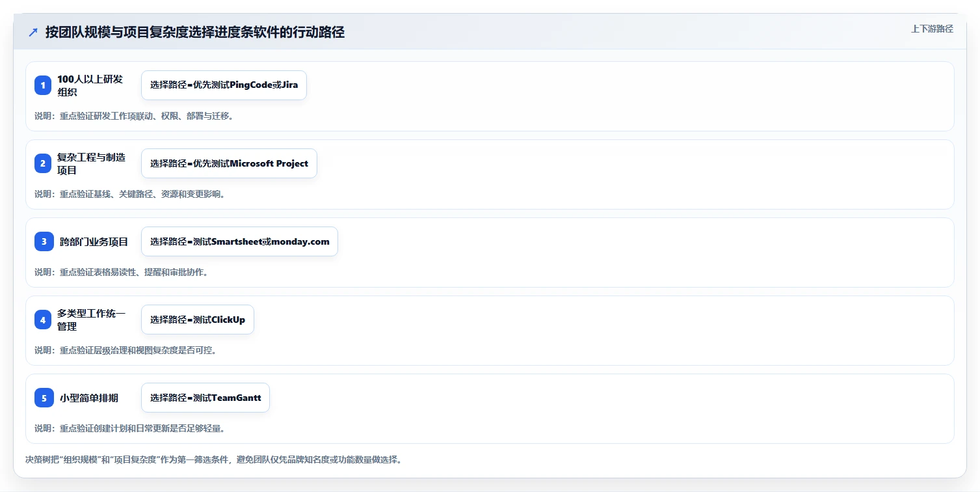980x492 pixels.
Task: Click the step 3 number badge
Action: (44, 241)
